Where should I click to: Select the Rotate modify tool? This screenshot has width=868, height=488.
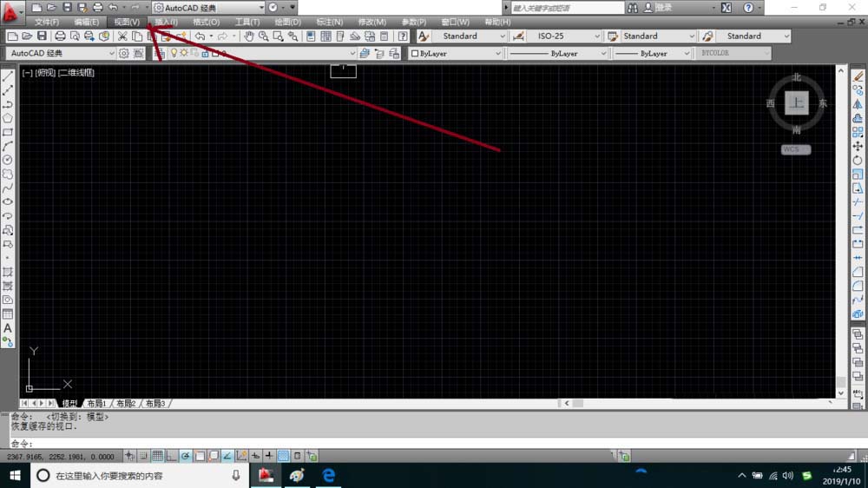click(x=858, y=160)
